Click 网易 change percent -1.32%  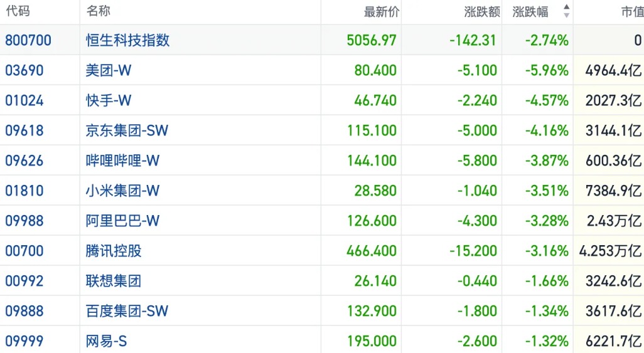pyautogui.click(x=547, y=341)
